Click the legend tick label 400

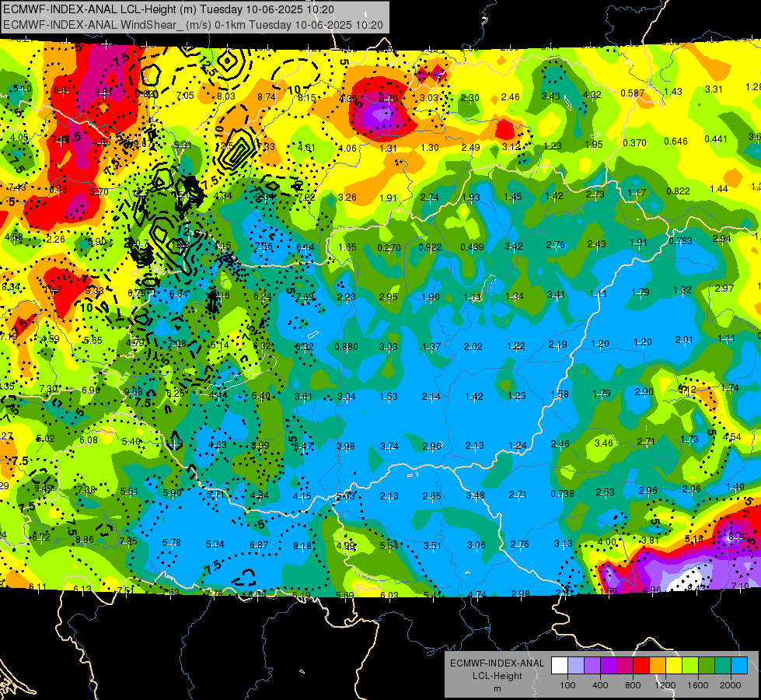pyautogui.click(x=600, y=685)
